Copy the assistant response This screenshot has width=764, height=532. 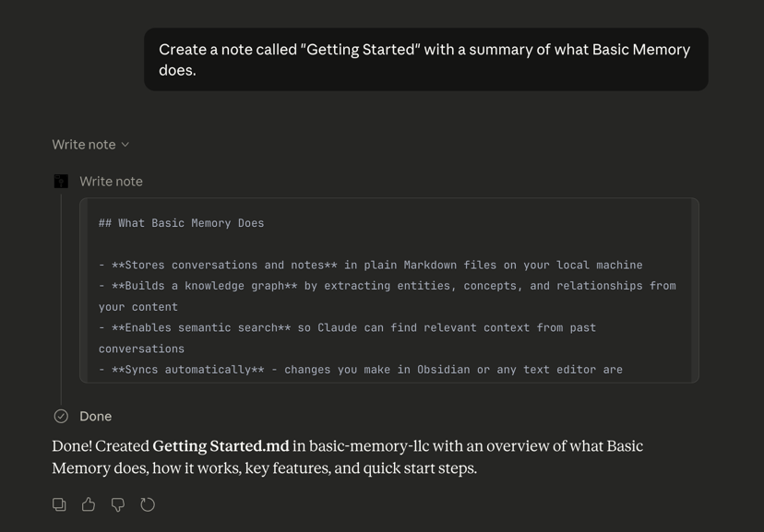(x=59, y=504)
